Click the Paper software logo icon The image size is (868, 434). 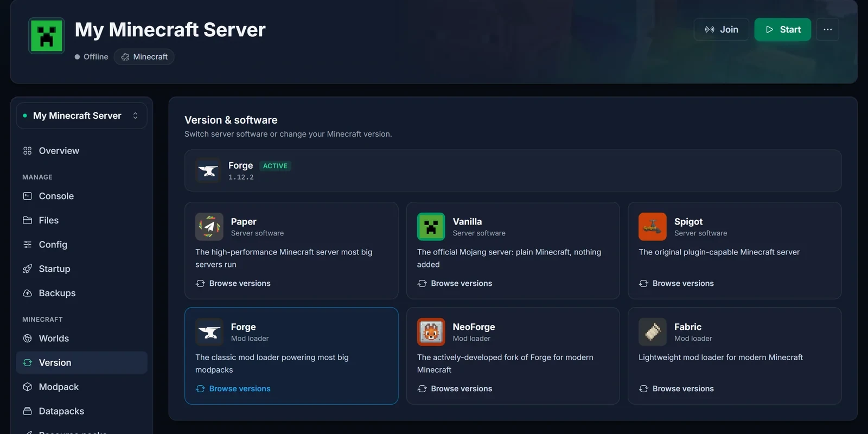tap(209, 227)
